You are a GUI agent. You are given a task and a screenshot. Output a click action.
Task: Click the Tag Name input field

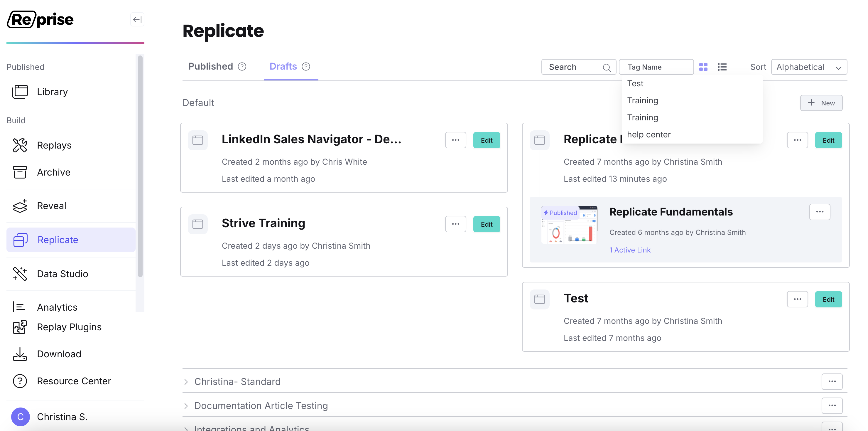tap(656, 67)
